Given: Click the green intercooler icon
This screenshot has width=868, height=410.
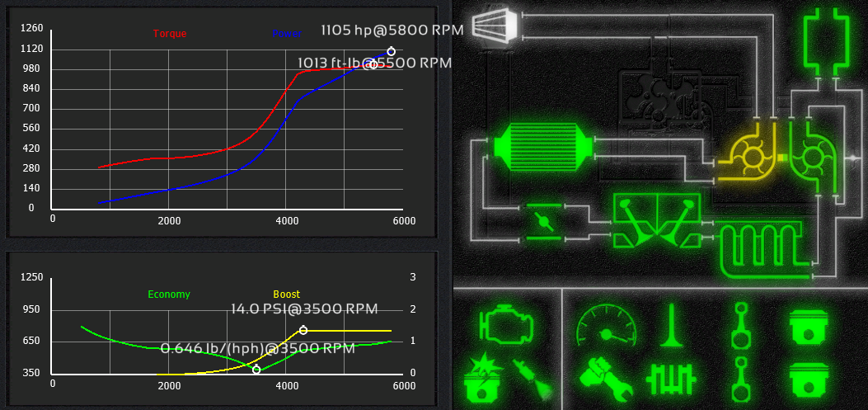Looking at the screenshot, I should [543, 148].
